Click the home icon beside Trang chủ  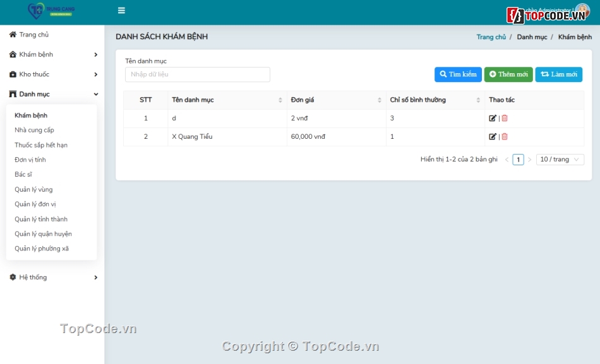[x=13, y=35]
